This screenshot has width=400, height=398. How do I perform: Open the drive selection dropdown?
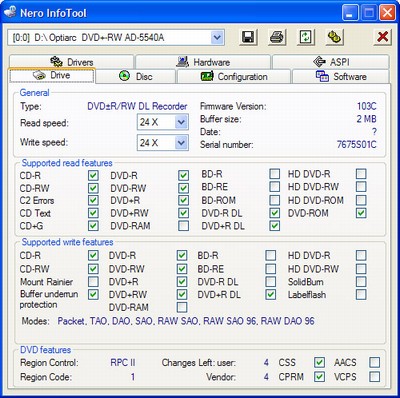[217, 37]
